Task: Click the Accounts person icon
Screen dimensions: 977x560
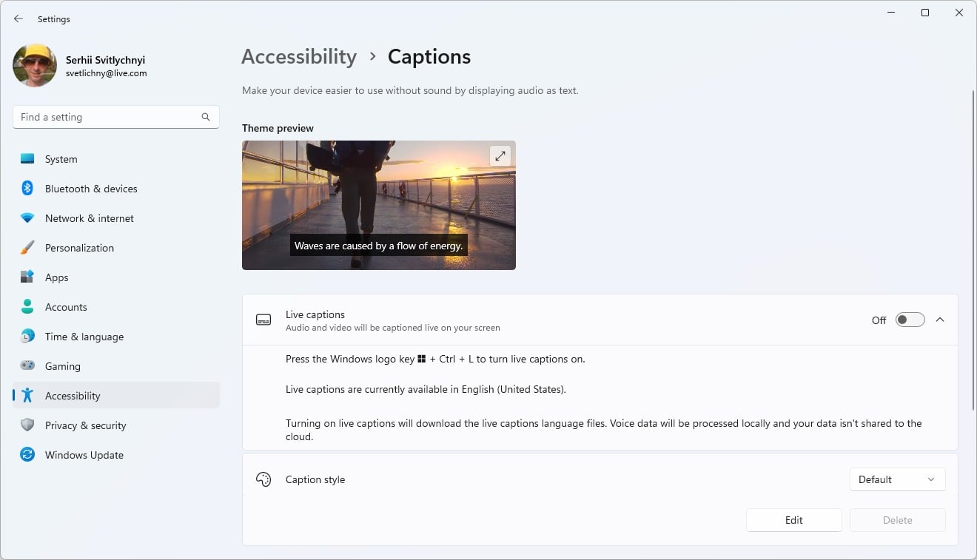Action: (27, 307)
